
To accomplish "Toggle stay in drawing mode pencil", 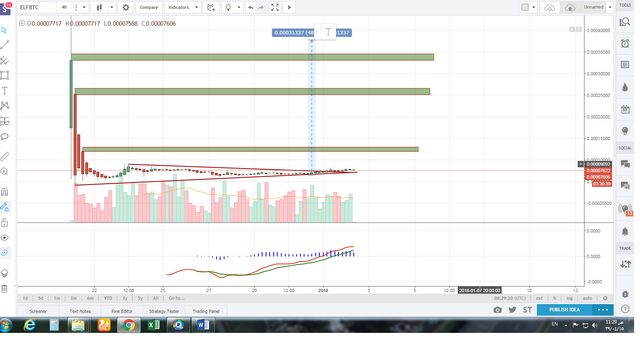I will click(x=4, y=207).
